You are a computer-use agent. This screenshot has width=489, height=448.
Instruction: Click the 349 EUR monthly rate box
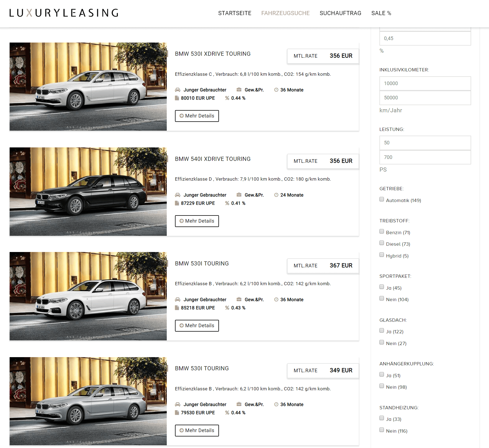pos(323,371)
